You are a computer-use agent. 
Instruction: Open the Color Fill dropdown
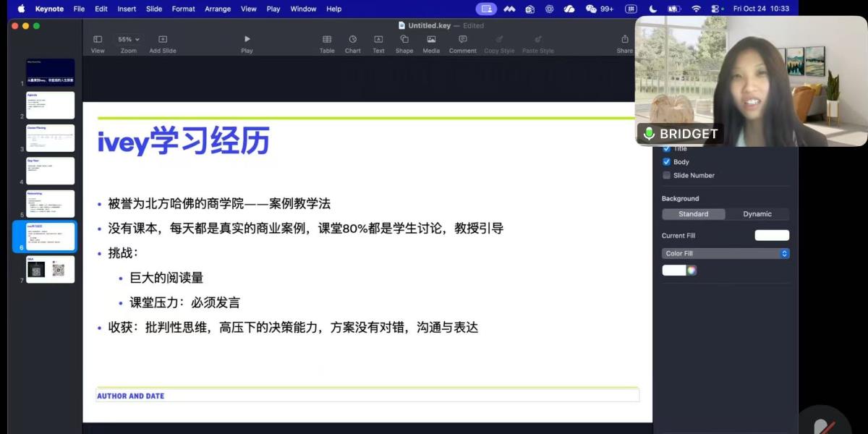(726, 253)
